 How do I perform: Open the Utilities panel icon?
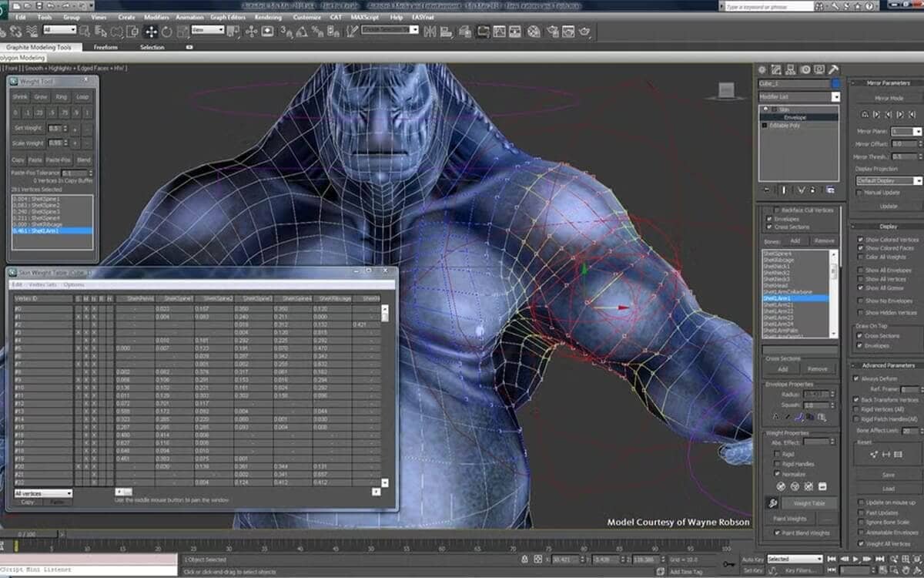pyautogui.click(x=832, y=69)
